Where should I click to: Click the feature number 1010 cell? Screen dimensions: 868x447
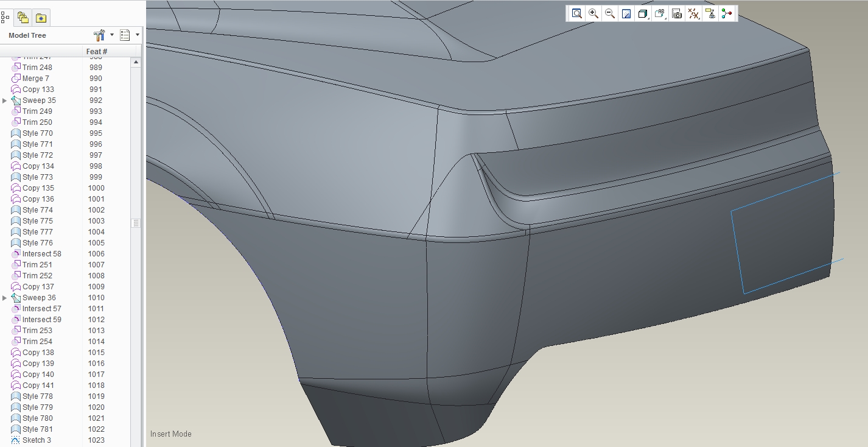(x=96, y=298)
